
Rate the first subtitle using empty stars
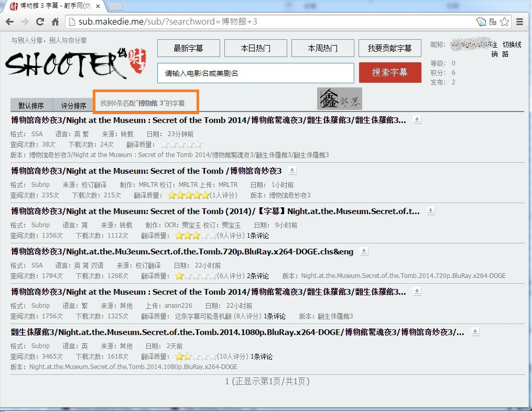coord(181,144)
